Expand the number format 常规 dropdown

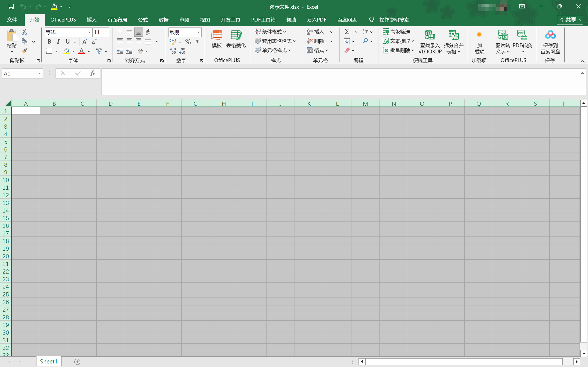point(198,32)
